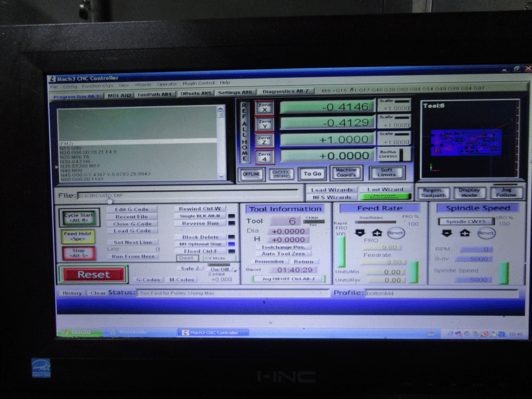
Task: Switch to Offsets Alt5 tab
Action: 196,93
